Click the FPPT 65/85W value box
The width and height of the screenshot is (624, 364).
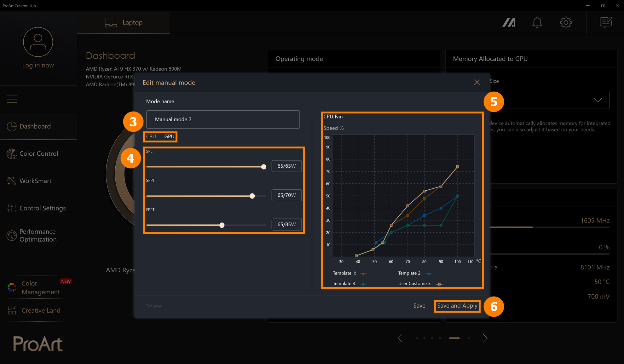[x=286, y=224]
